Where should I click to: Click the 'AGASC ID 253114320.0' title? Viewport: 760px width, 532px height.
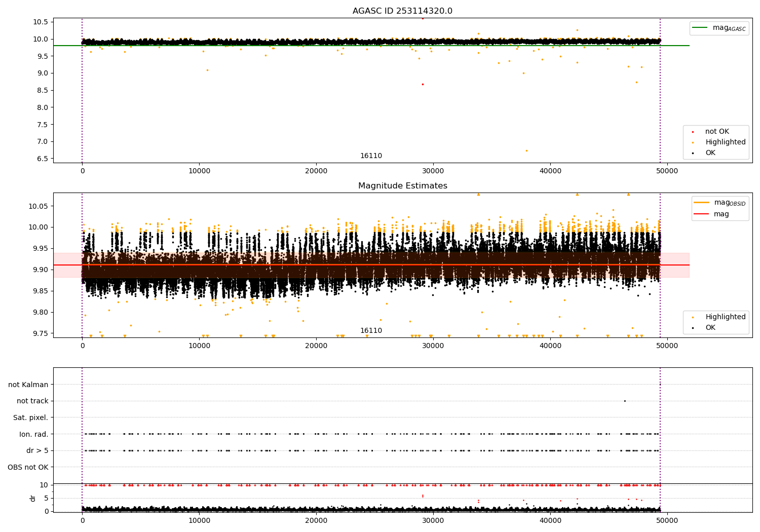click(x=402, y=11)
